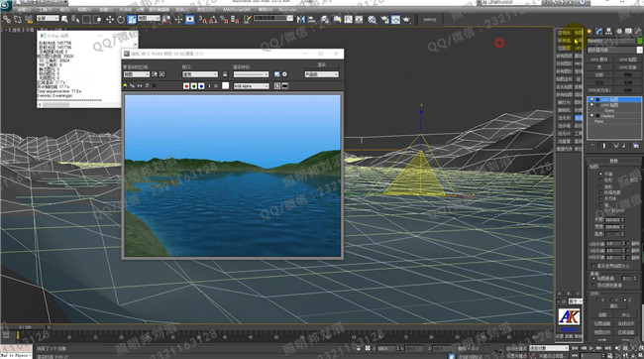
Task: Open the RGB Alpha channel dropdown
Action: (252, 86)
